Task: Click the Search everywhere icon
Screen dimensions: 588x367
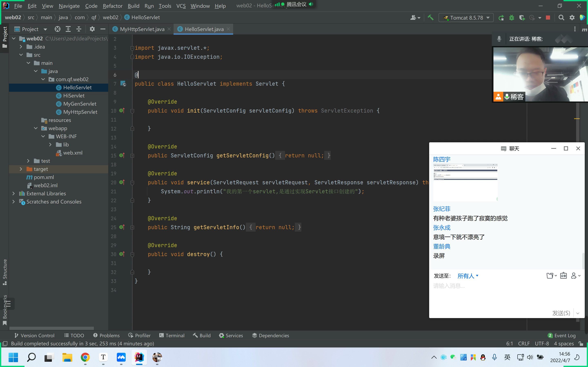Action: pyautogui.click(x=561, y=18)
